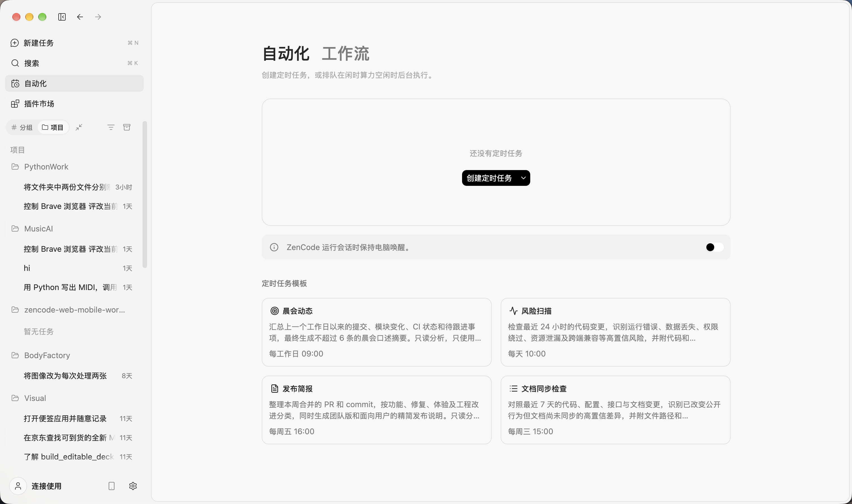The image size is (852, 504).
Task: Toggle the sidebar panel icon
Action: point(62,17)
